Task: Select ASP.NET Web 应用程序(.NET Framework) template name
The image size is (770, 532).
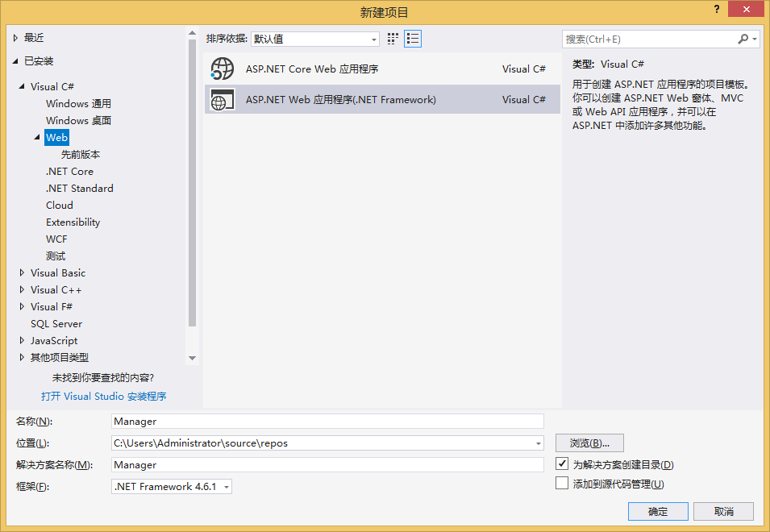Action: click(341, 99)
